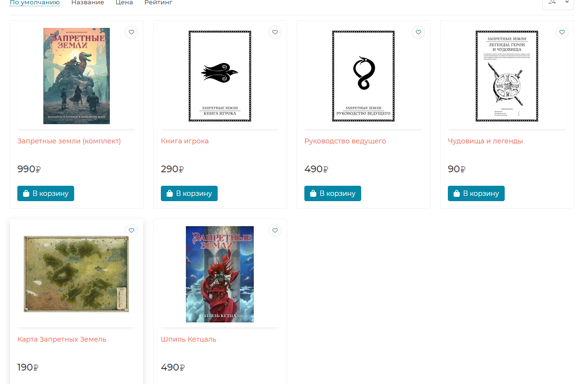
Task: Add Шпиль Кетцаль to wishlist heart
Action: tap(275, 230)
